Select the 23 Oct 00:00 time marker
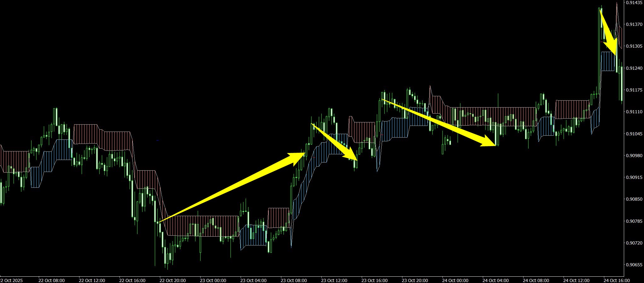644x283 pixels. click(213, 280)
